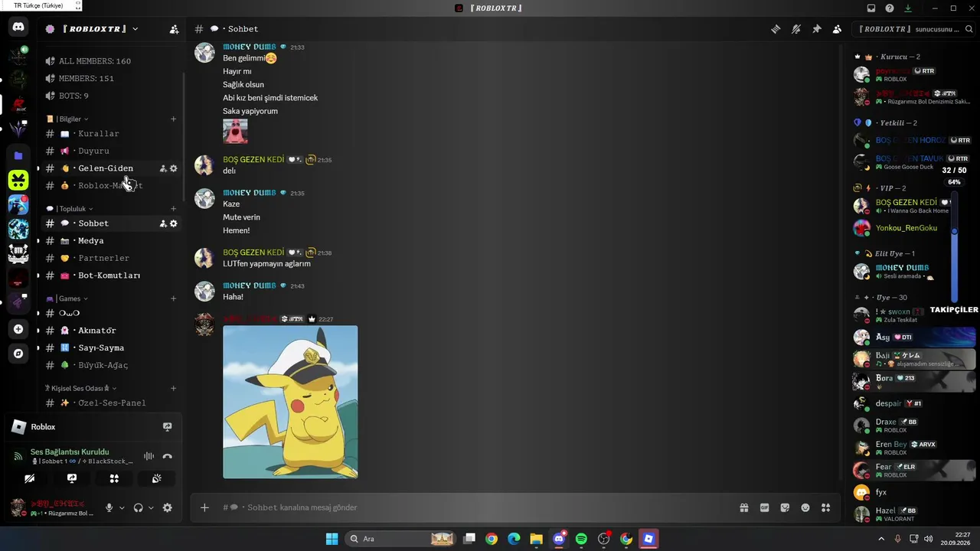Open Discord inbox icon
980x551 pixels.
871,8
